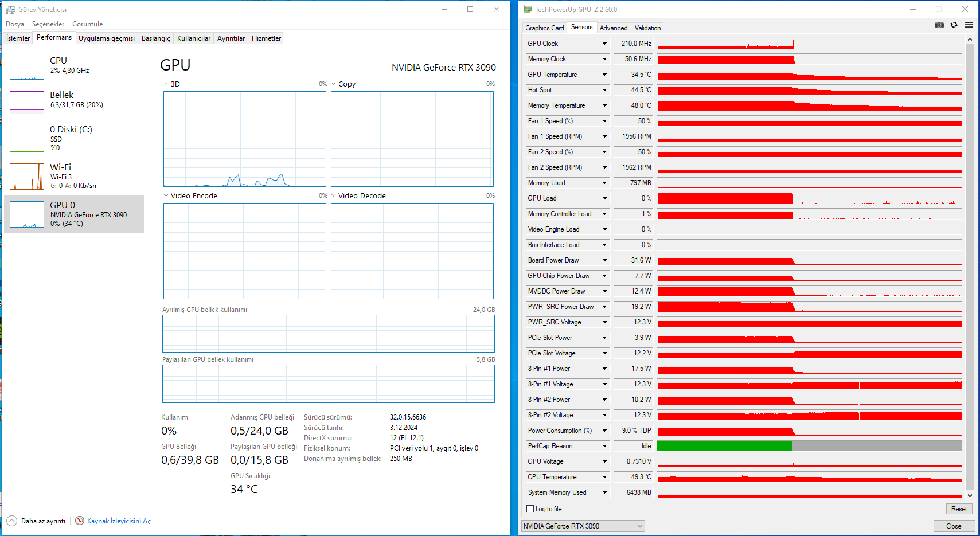980x536 pixels.
Task: Click the Kaynak İzleyicisi icon
Action: point(80,521)
